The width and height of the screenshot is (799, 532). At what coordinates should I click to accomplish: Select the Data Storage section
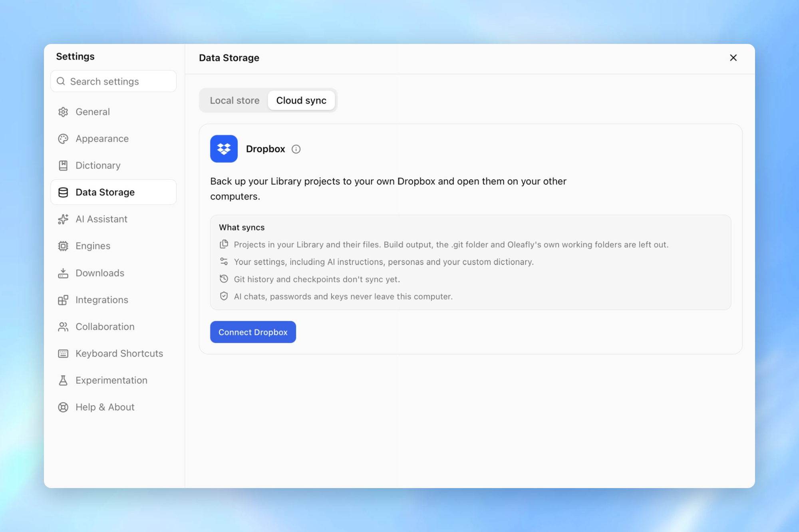pos(113,192)
